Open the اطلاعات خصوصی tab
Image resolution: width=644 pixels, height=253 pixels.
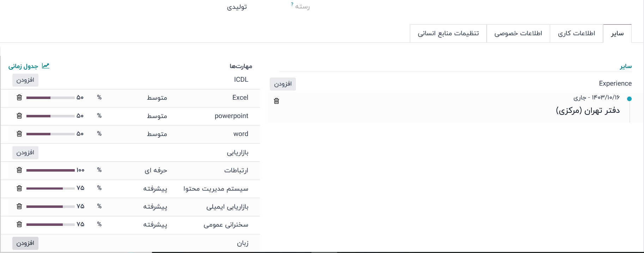[518, 33]
